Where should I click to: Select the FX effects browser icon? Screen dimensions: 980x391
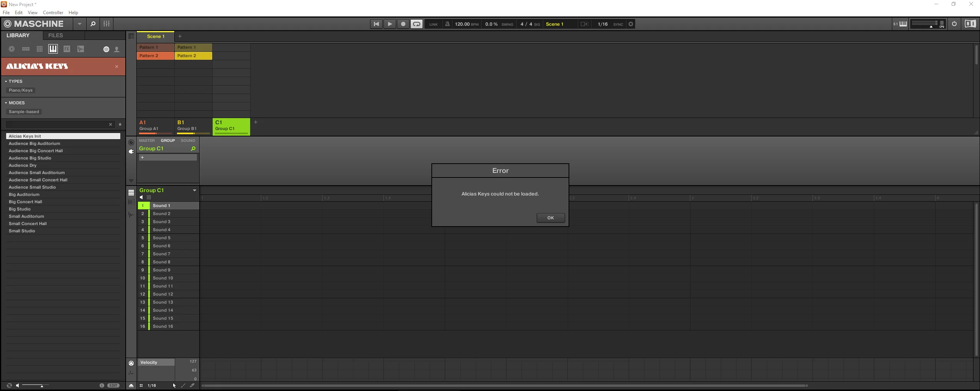pos(67,49)
